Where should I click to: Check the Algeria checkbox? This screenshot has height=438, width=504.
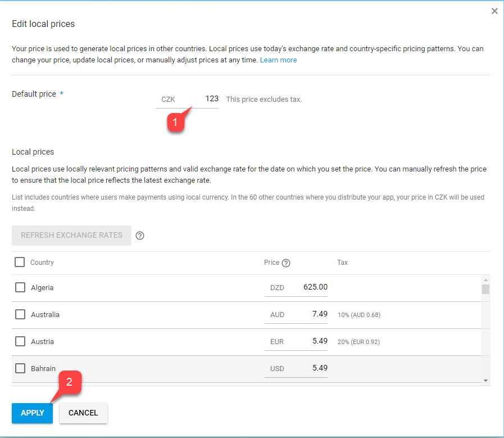20,287
